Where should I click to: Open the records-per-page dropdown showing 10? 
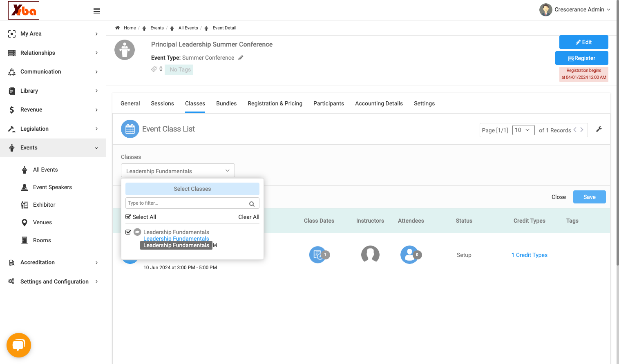coord(523,130)
